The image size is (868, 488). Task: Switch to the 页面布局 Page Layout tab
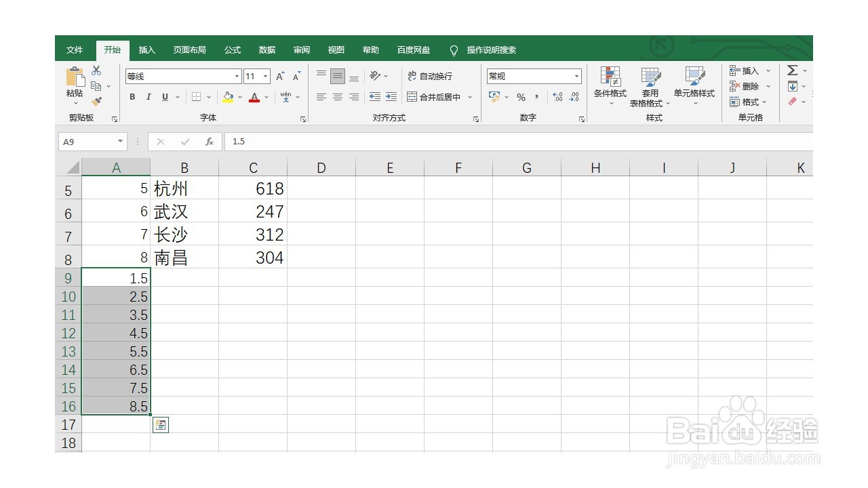[x=190, y=50]
